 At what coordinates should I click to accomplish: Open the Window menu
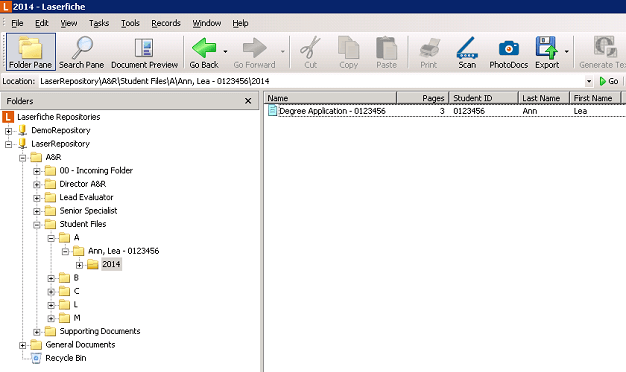tap(206, 23)
